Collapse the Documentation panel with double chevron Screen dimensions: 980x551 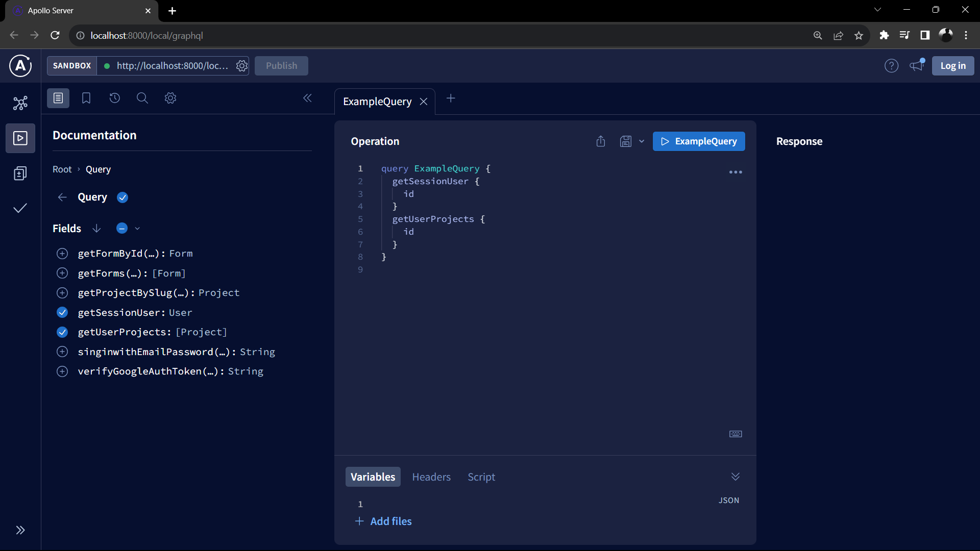point(307,98)
